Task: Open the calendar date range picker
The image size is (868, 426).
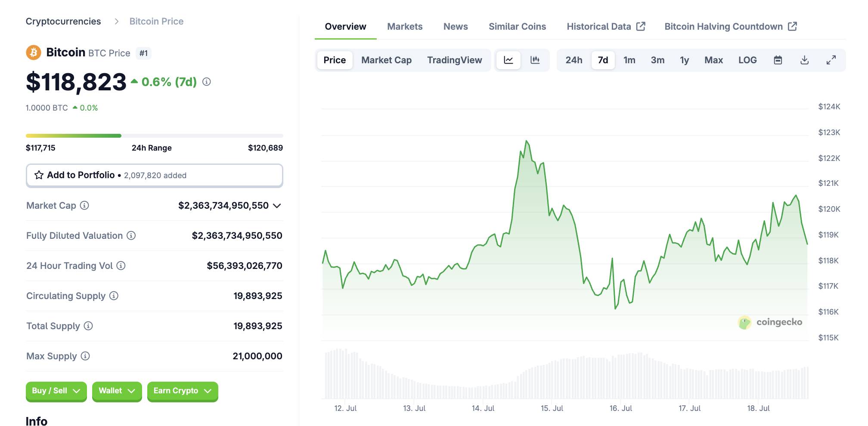Action: 778,60
